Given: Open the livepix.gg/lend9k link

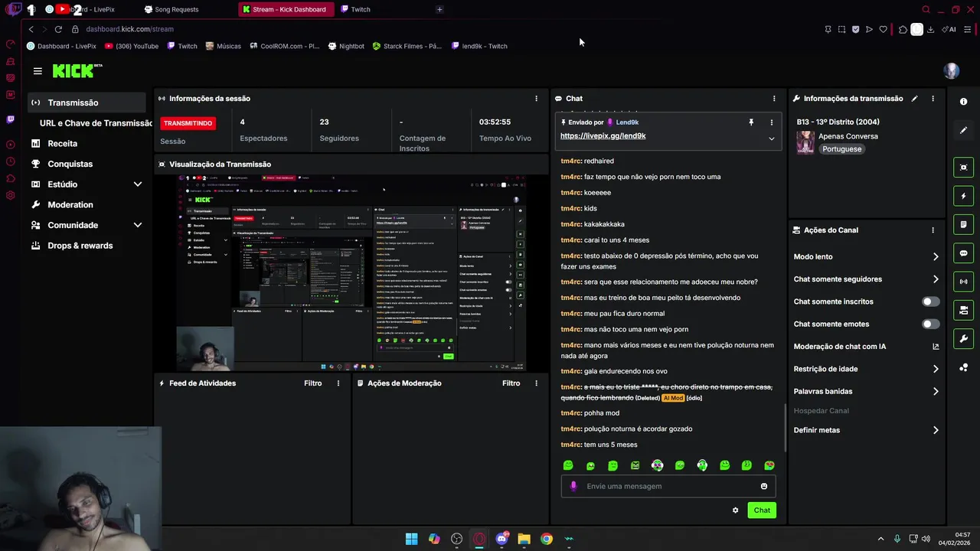Looking at the screenshot, I should (x=603, y=136).
